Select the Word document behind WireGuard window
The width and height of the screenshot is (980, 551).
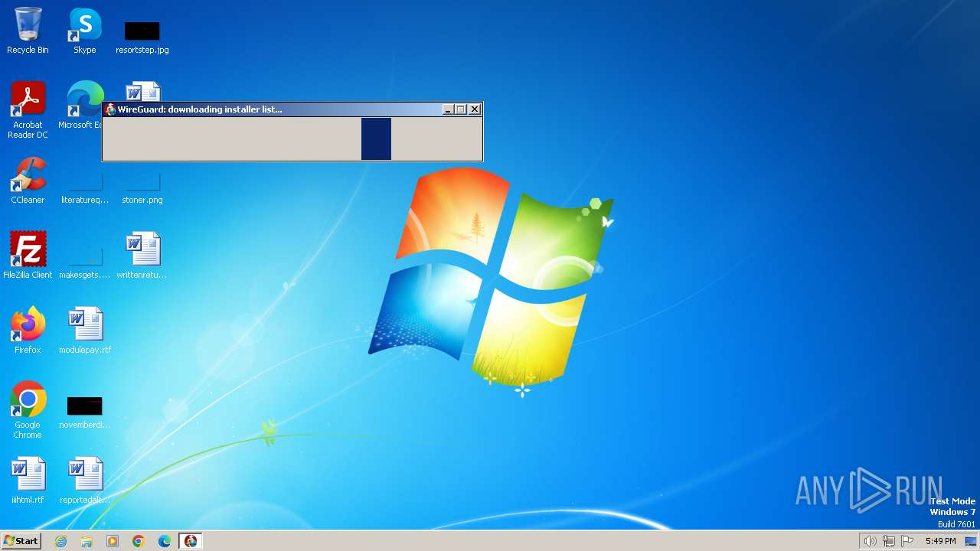[143, 91]
